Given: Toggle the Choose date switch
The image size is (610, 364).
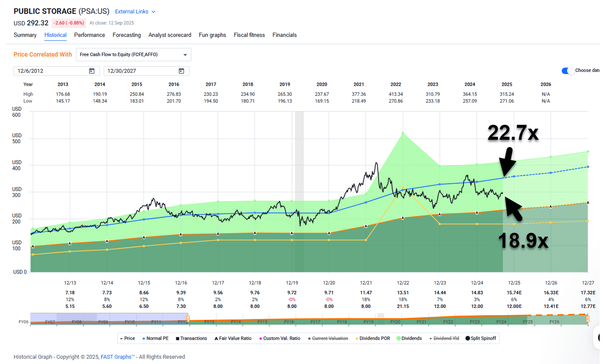Looking at the screenshot, I should point(568,71).
